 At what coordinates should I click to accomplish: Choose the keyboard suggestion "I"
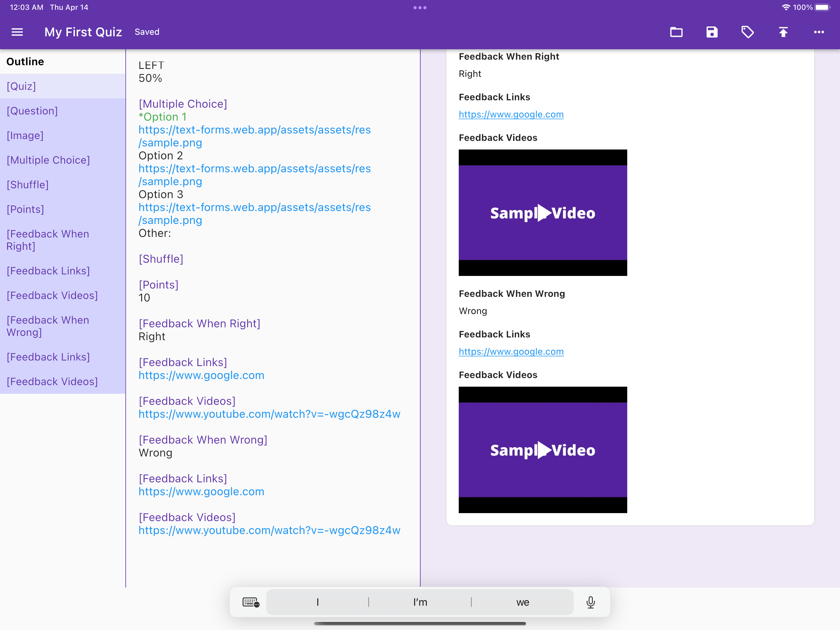click(x=318, y=602)
